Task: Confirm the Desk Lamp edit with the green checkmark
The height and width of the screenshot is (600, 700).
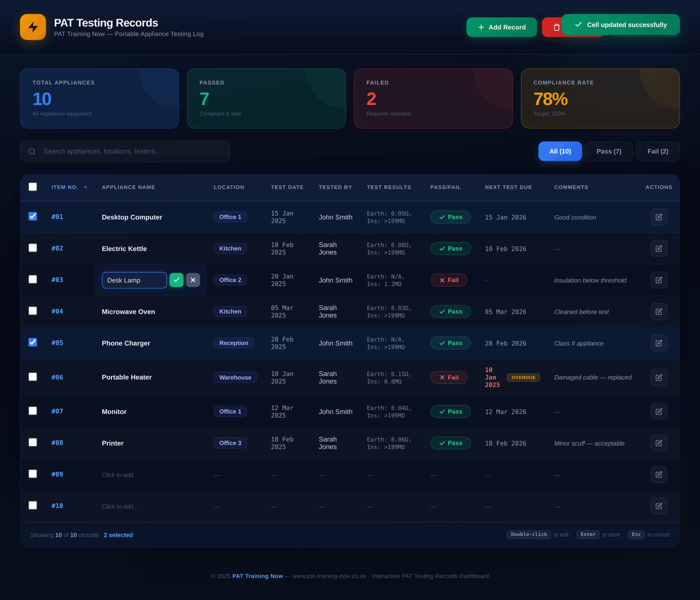Action: coord(176,280)
